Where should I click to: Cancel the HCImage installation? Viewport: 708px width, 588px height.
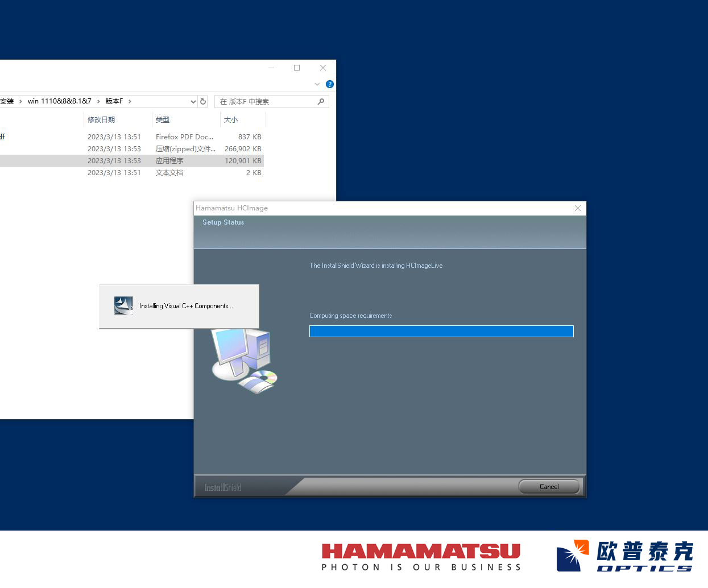click(549, 487)
